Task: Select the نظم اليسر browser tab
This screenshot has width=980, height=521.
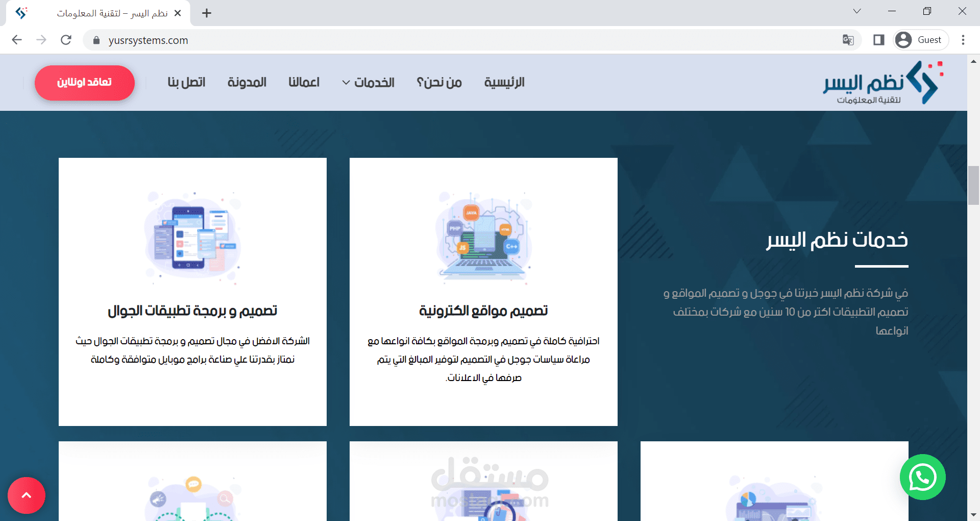Action: pos(98,13)
